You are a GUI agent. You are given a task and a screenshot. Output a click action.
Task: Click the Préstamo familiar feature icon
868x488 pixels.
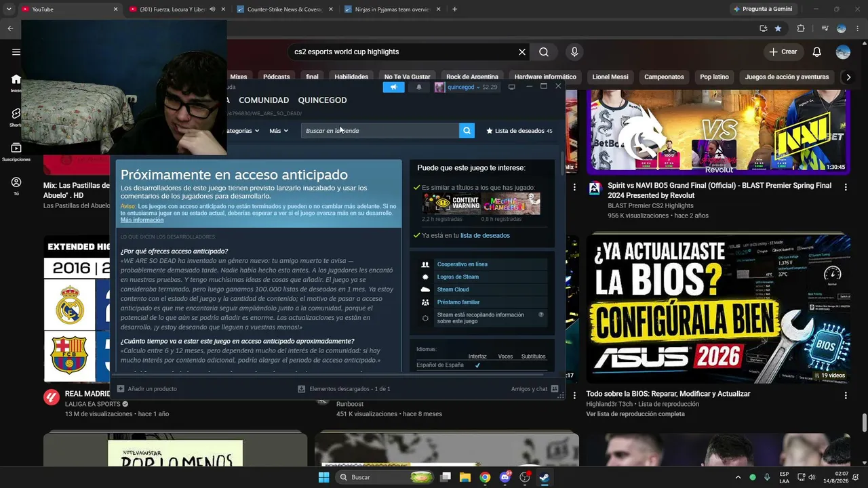[x=425, y=302]
